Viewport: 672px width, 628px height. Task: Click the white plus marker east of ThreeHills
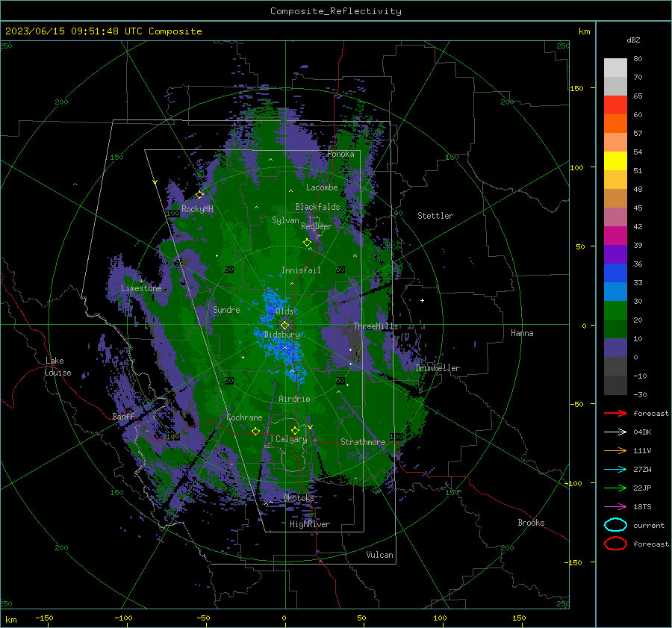[x=422, y=300]
